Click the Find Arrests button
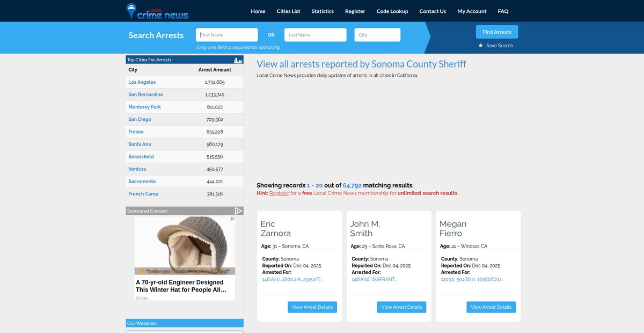 (x=497, y=32)
